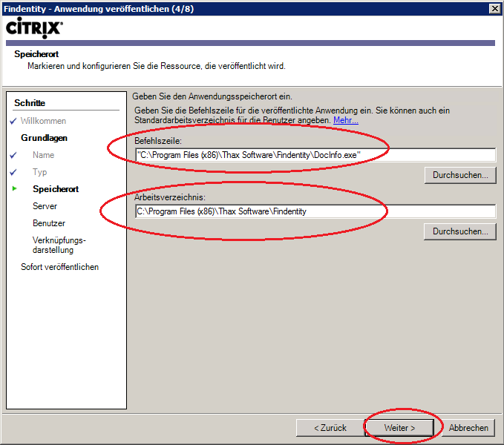Select Name step in Schritte list

(43, 155)
